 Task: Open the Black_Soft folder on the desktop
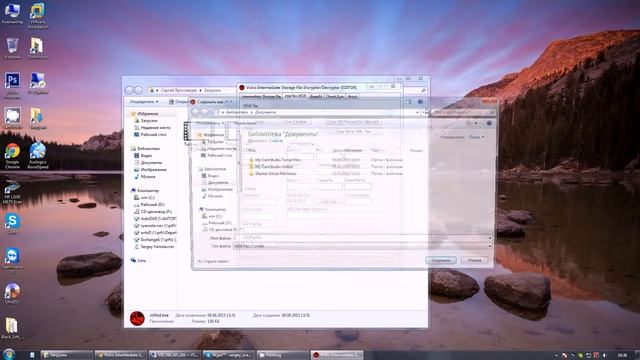(12, 328)
